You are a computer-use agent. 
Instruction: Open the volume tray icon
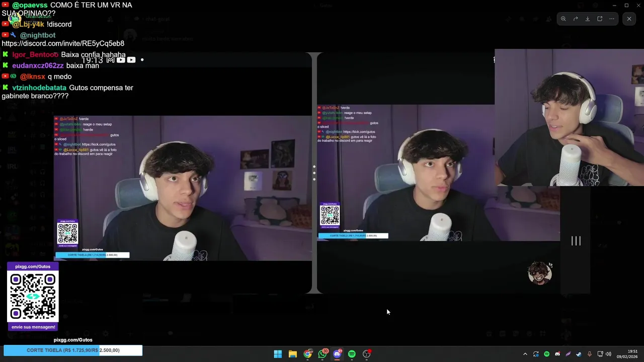point(609,354)
